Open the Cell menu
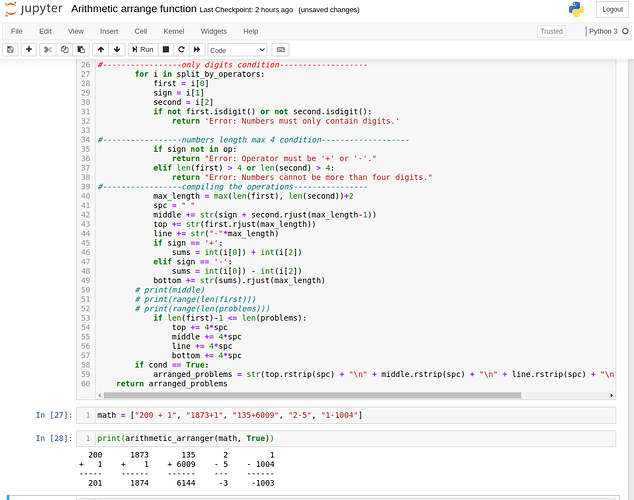 pyautogui.click(x=140, y=31)
